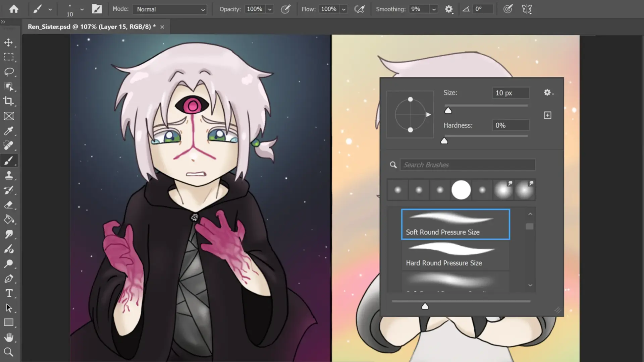The height and width of the screenshot is (362, 644).
Task: Toggle symmetry paint options butterfly
Action: [527, 9]
